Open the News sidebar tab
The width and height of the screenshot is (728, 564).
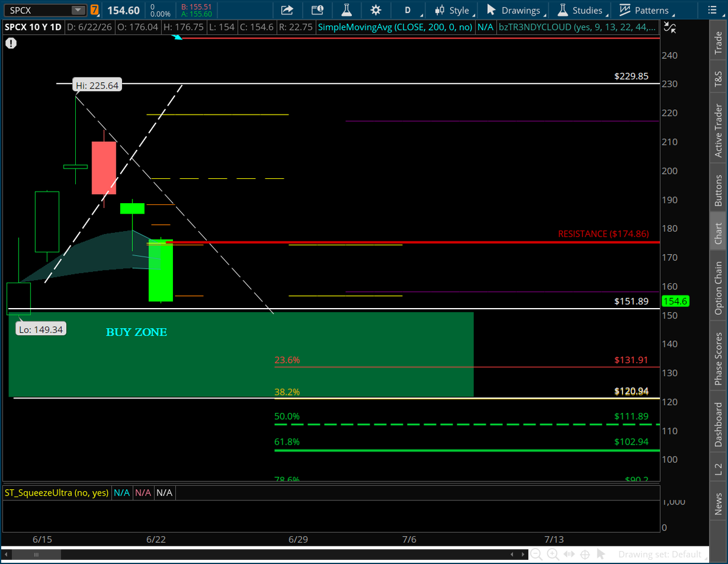tap(718, 503)
